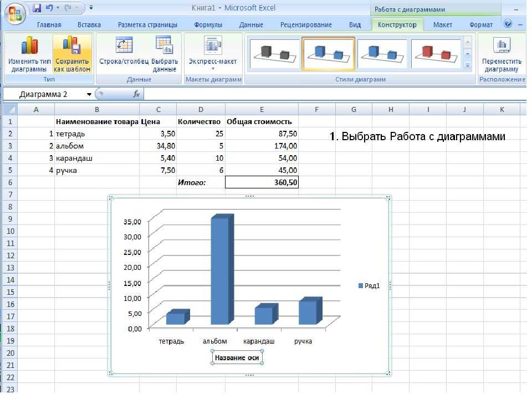Select the 'Название оси' axis title box
This screenshot has height=399, width=532.
(237, 357)
